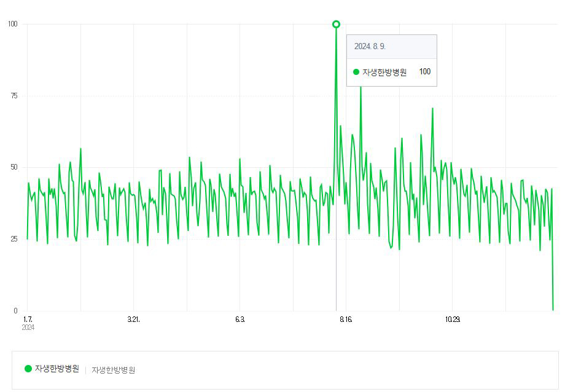Click the 75 y-axis label
The height and width of the screenshot is (392, 565).
tap(14, 96)
